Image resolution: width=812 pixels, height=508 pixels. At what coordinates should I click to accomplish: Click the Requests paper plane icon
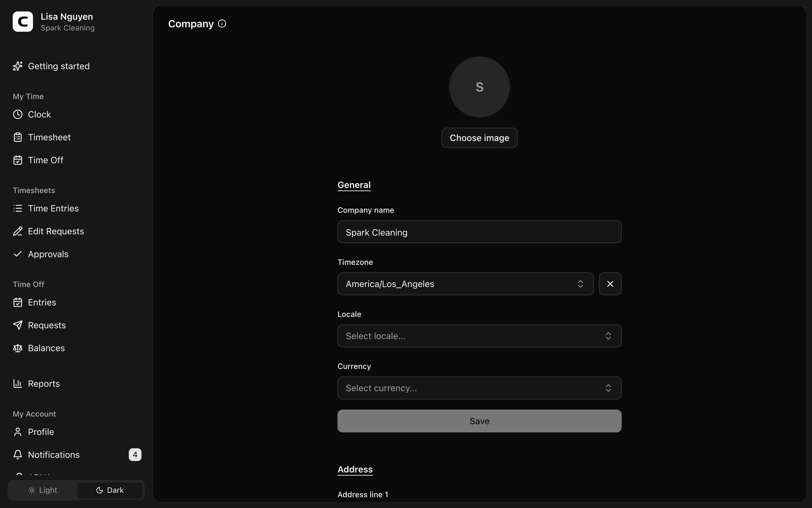(x=18, y=325)
